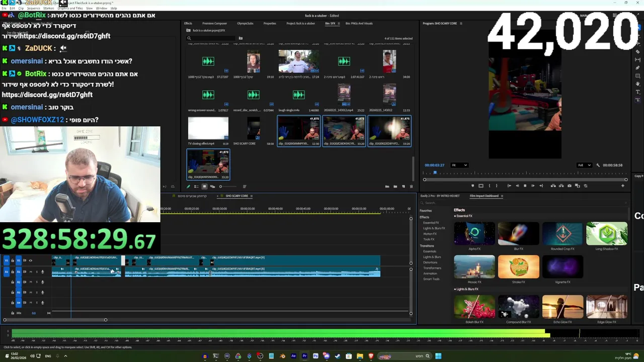Open the Bin: SFX panel menu
The image size is (644, 362).
pos(339,23)
